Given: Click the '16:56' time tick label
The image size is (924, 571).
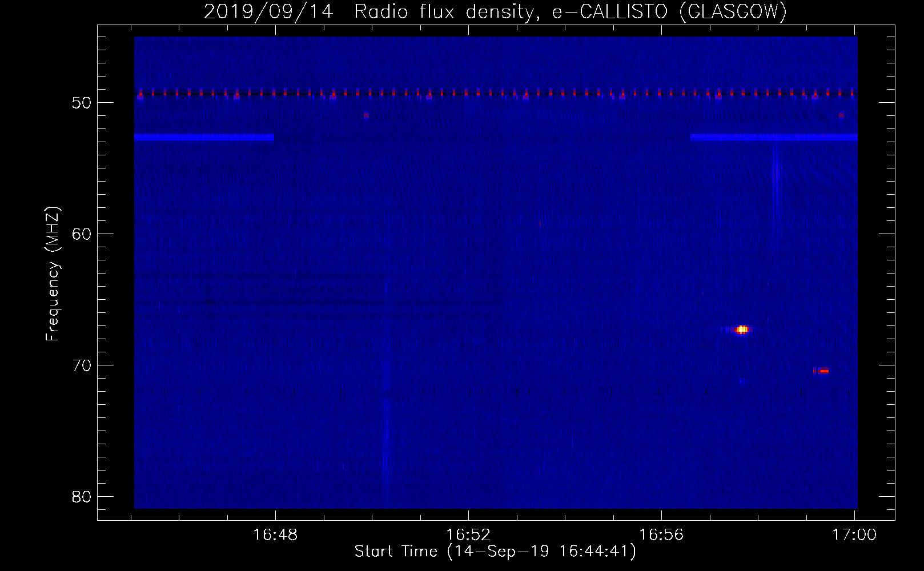Looking at the screenshot, I should pos(661,534).
